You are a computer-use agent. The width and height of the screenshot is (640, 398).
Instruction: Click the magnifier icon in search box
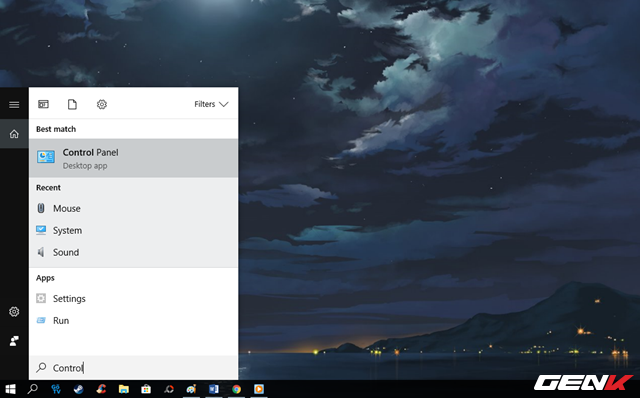tap(41, 368)
